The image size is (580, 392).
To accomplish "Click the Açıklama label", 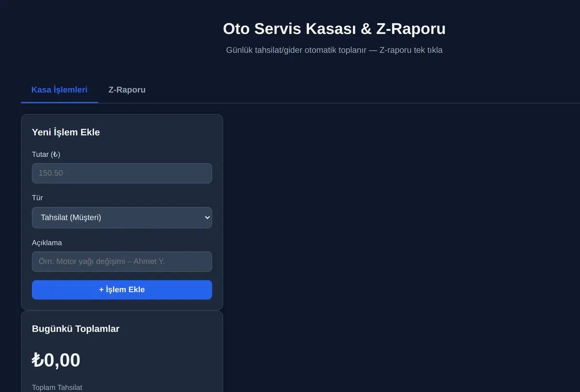I will pyautogui.click(x=47, y=243).
